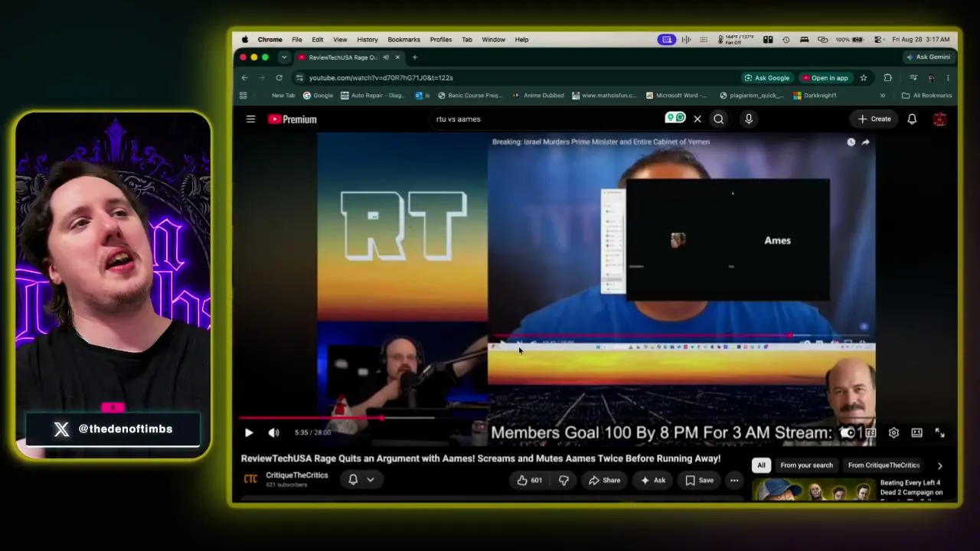Open the Window menu
Viewport: 980px width, 551px height.
tap(493, 40)
